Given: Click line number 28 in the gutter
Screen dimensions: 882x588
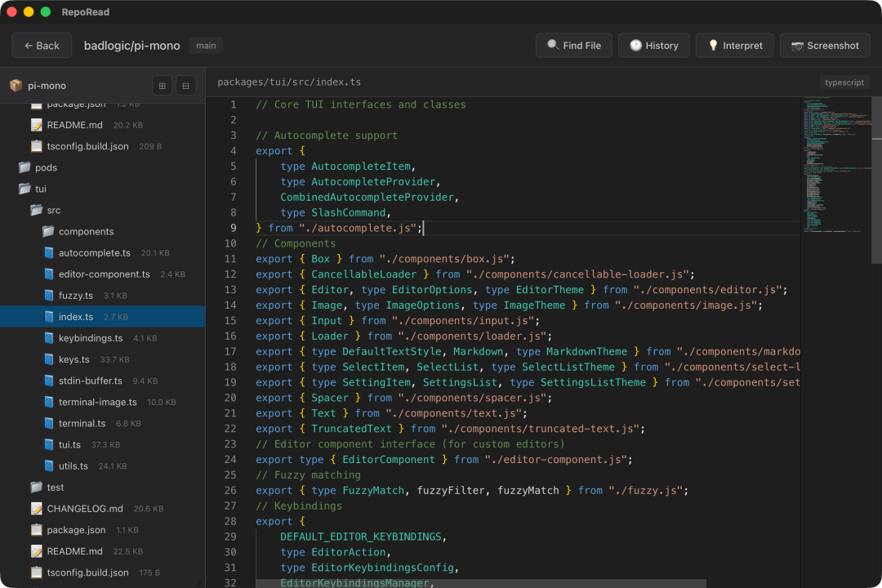Looking at the screenshot, I should pyautogui.click(x=230, y=522).
